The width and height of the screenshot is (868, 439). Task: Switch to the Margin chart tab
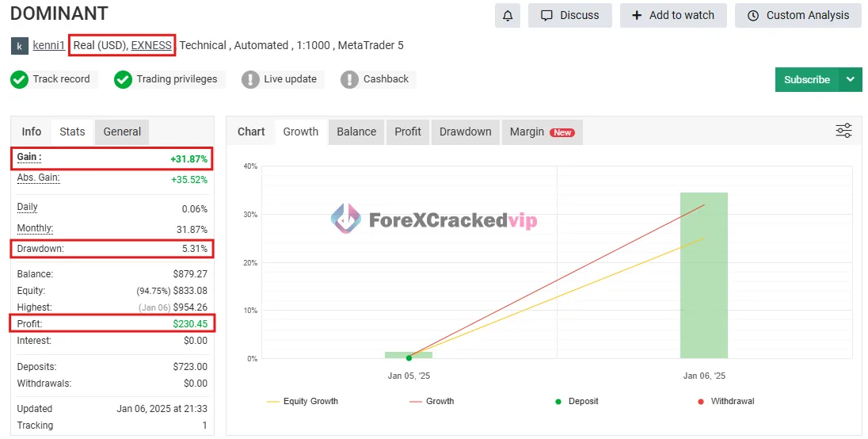tap(542, 132)
